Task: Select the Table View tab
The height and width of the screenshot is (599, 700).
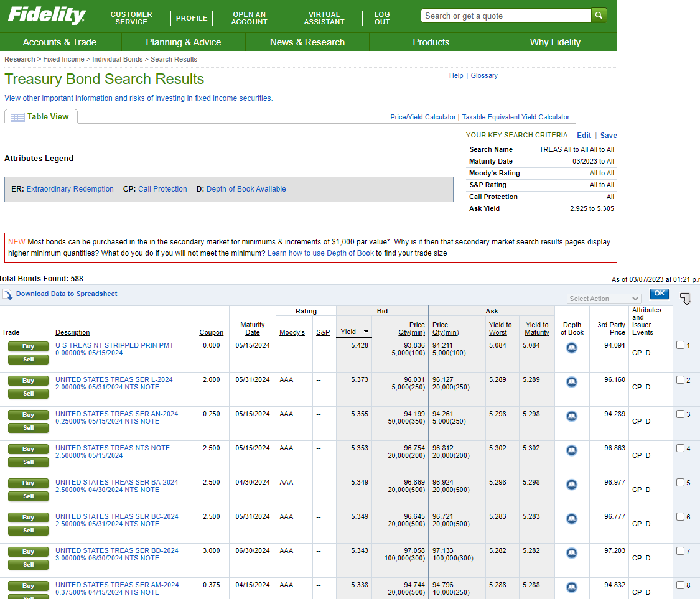Action: point(41,116)
